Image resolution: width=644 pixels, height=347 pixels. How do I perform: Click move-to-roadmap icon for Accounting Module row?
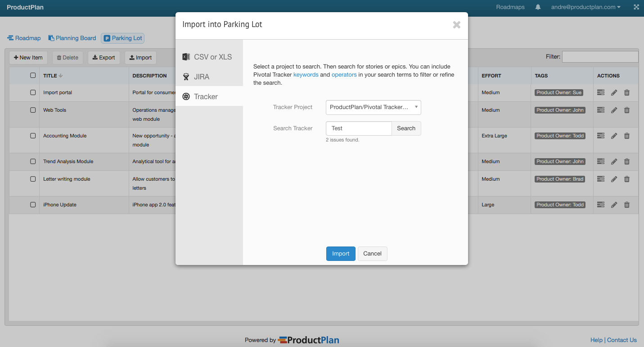601,136
